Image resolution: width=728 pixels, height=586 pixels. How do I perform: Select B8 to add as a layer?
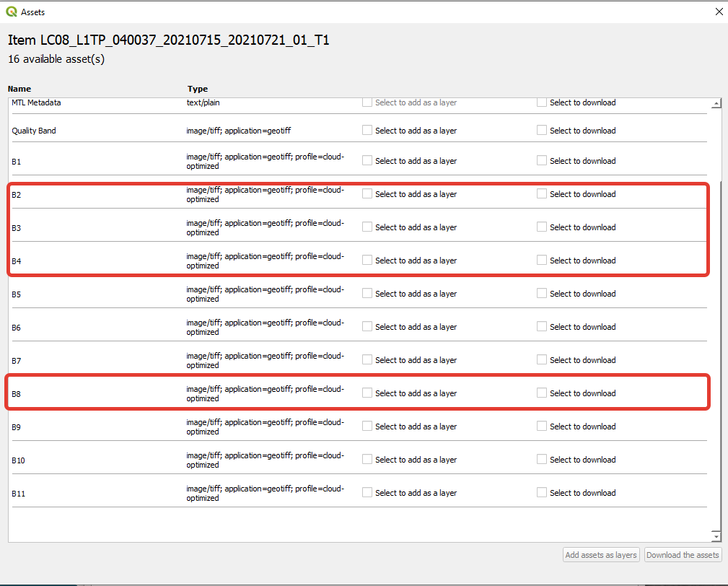tap(367, 393)
